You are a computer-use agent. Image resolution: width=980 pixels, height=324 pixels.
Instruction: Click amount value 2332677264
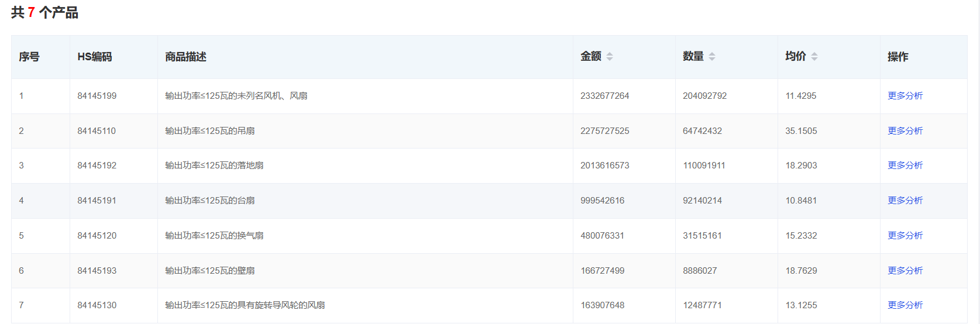pyautogui.click(x=605, y=96)
